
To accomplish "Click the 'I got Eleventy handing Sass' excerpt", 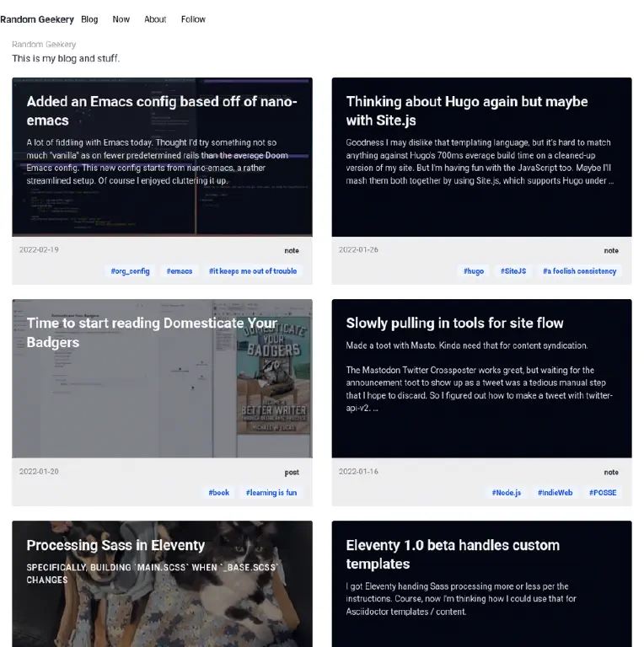I will pos(461,599).
